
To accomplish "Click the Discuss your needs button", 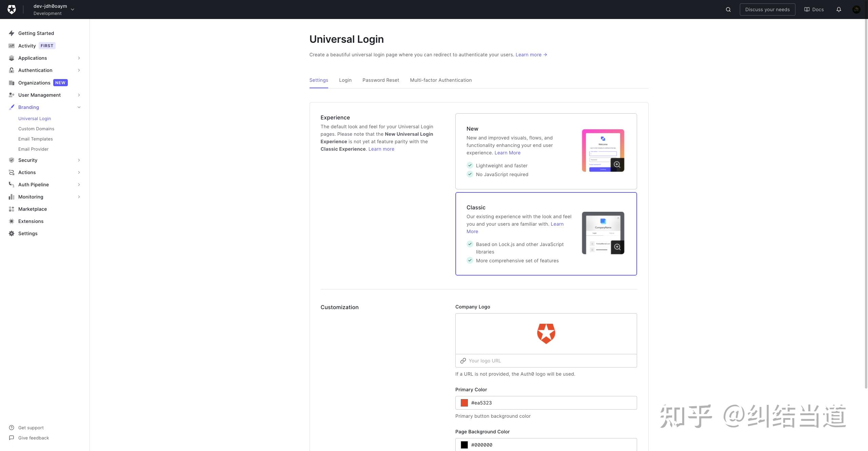I will coord(767,10).
